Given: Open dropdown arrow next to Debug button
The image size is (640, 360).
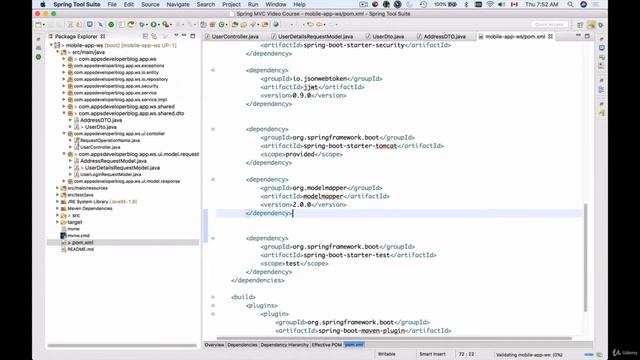Looking at the screenshot, I should (x=146, y=25).
